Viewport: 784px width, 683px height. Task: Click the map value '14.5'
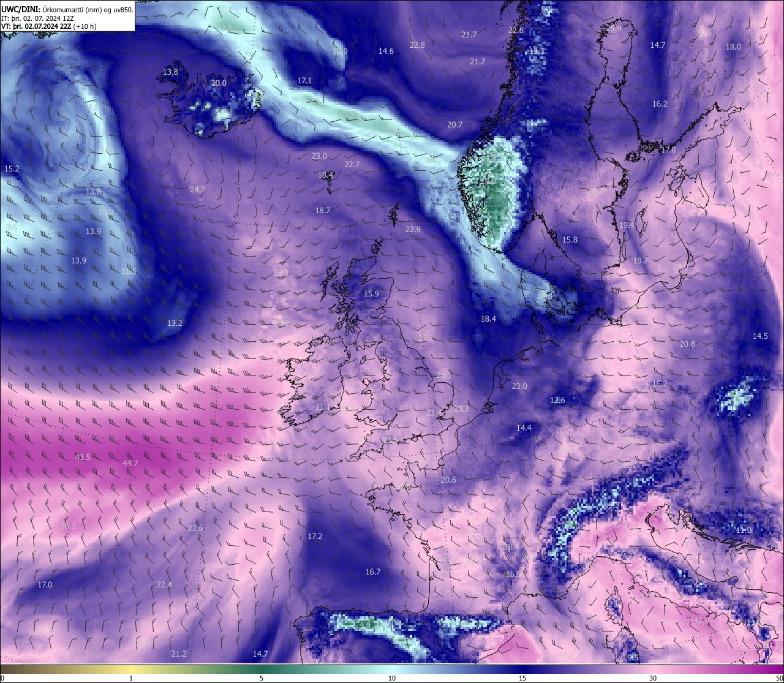pyautogui.click(x=760, y=336)
